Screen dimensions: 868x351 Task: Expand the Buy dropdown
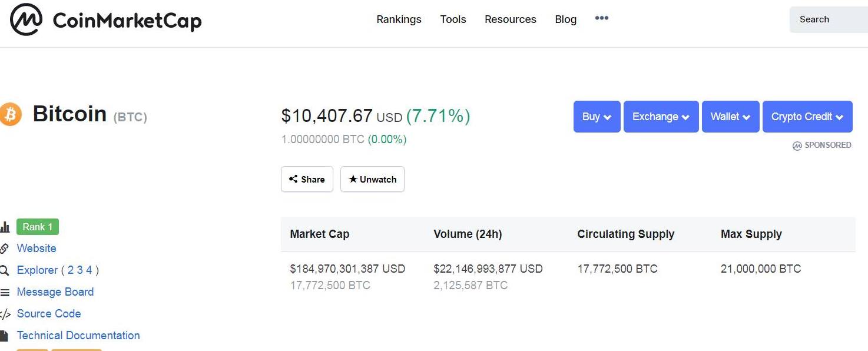[597, 117]
